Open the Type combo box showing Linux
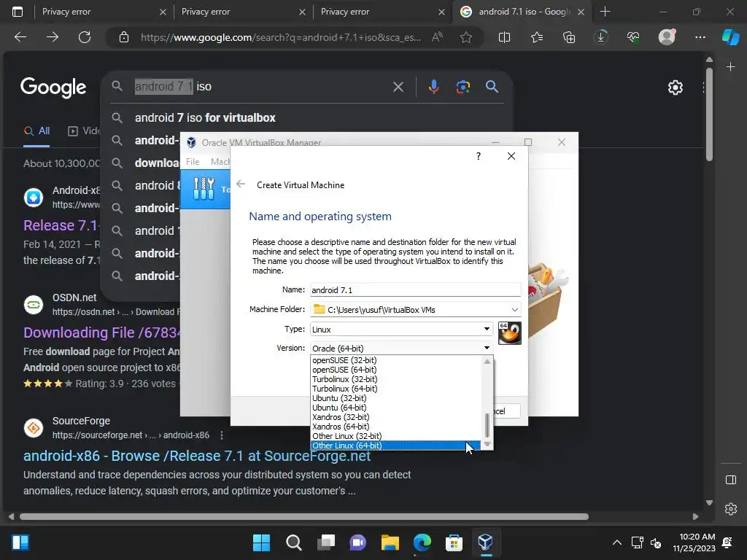This screenshot has width=747, height=560. pos(402,329)
